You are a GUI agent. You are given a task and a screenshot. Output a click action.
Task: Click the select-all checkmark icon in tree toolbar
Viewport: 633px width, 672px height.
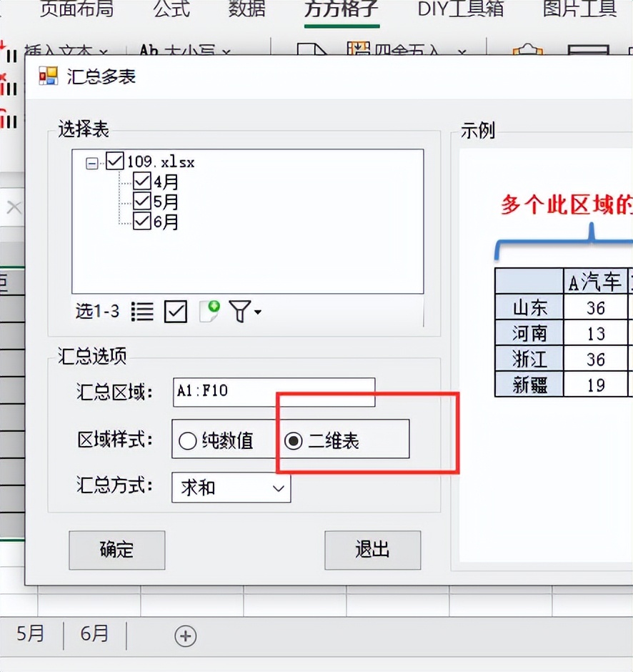point(176,312)
